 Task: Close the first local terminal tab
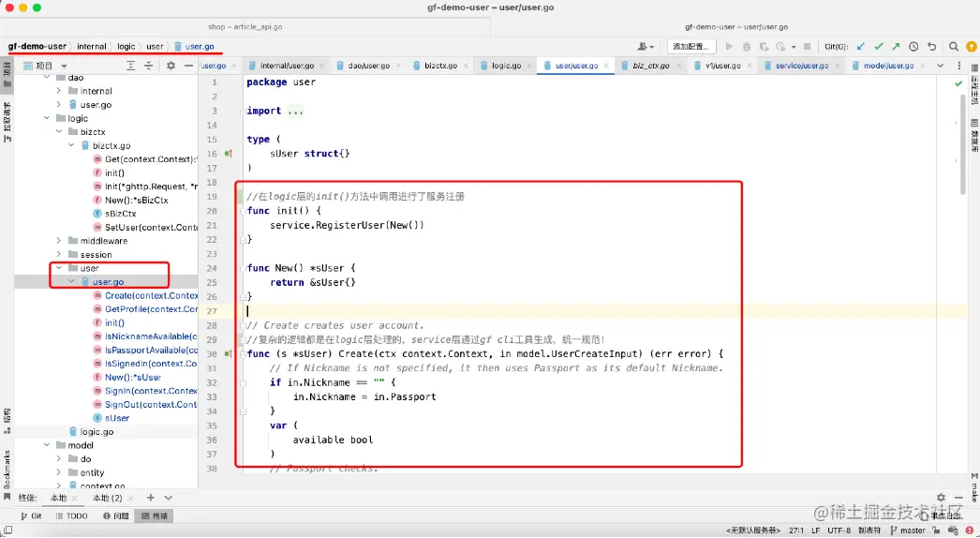pos(75,499)
